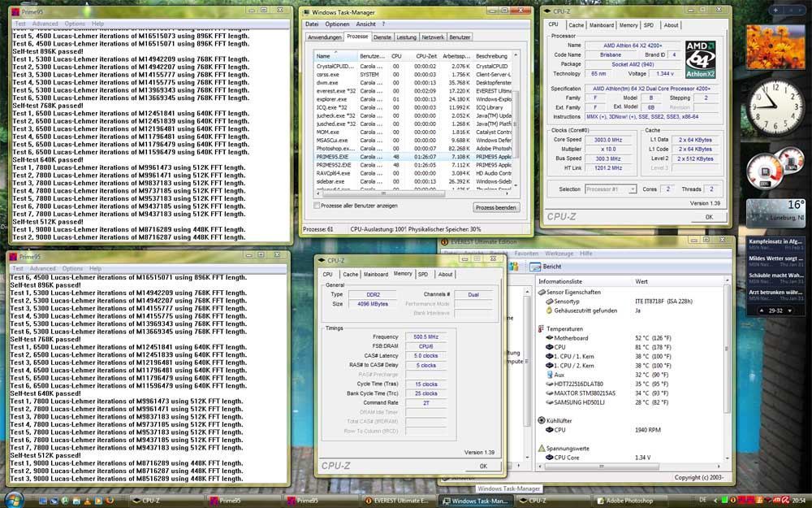Viewport: 812px width, 508px height.
Task: Open the 'Schäuble macht Wah...' headline
Action: click(x=775, y=276)
